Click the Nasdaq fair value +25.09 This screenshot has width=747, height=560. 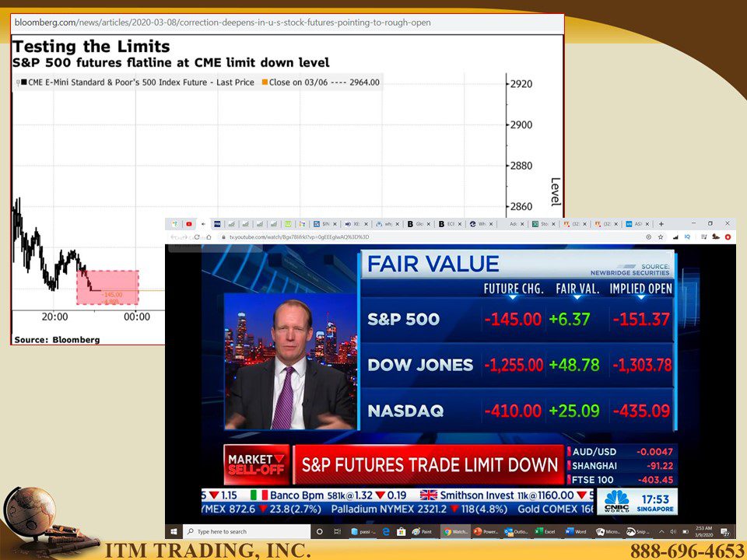coord(574,411)
